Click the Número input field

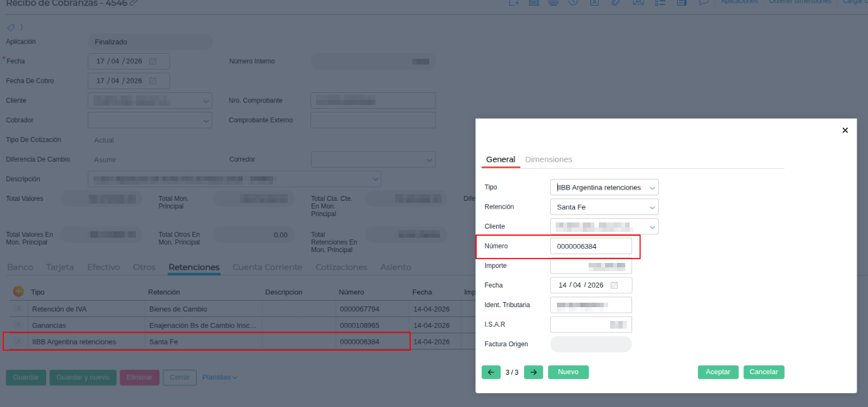click(590, 246)
